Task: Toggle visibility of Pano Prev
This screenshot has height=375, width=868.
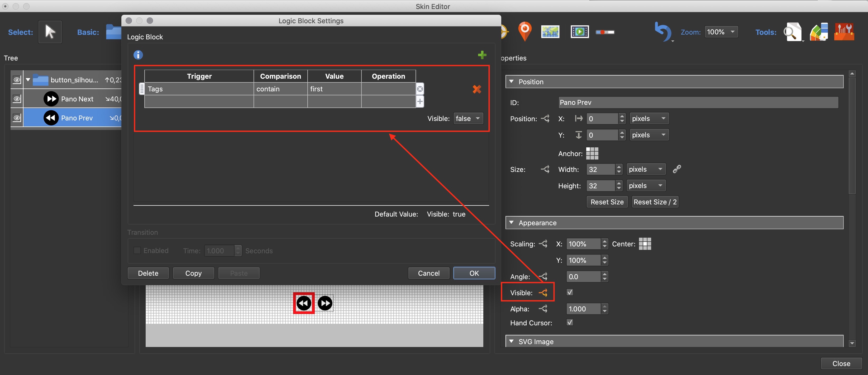Action: coord(17,118)
